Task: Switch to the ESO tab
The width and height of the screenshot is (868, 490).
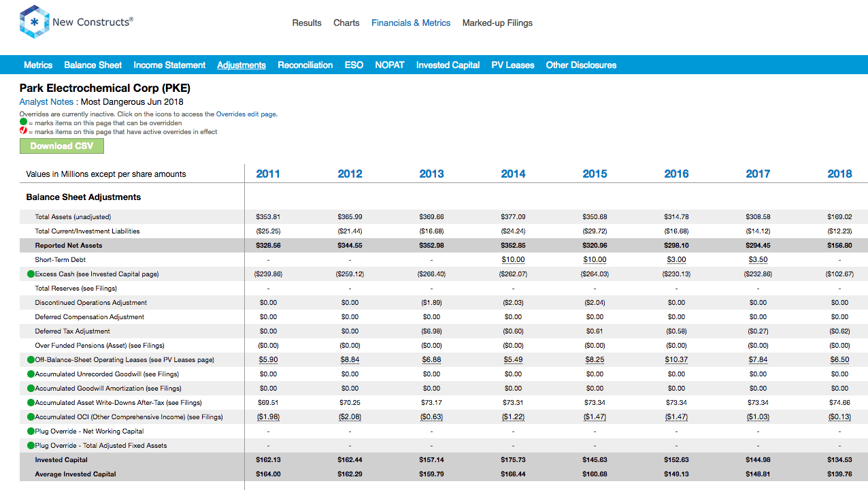Action: coord(354,65)
